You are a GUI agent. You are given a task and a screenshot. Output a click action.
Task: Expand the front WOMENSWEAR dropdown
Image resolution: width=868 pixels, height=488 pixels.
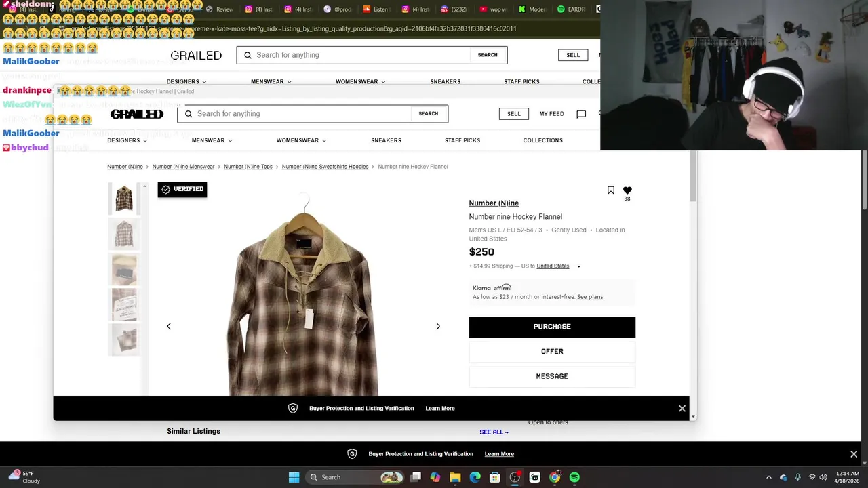coord(301,140)
